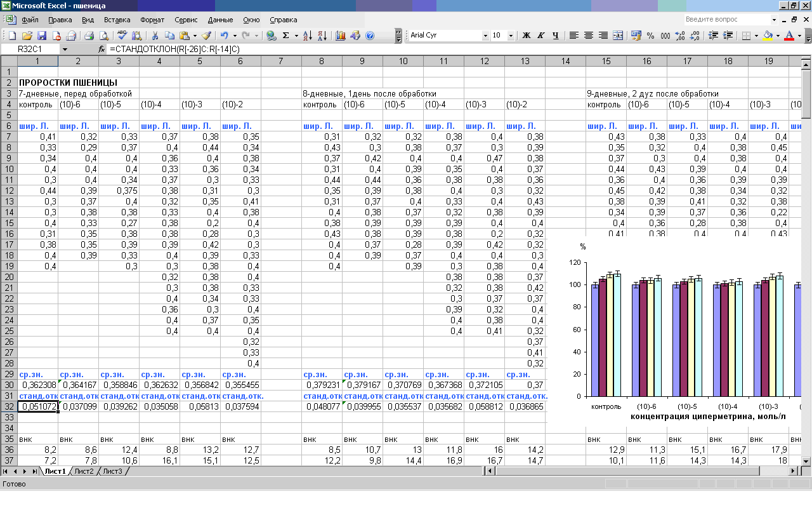Apply percent style
The width and height of the screenshot is (812, 508).
[x=651, y=36]
